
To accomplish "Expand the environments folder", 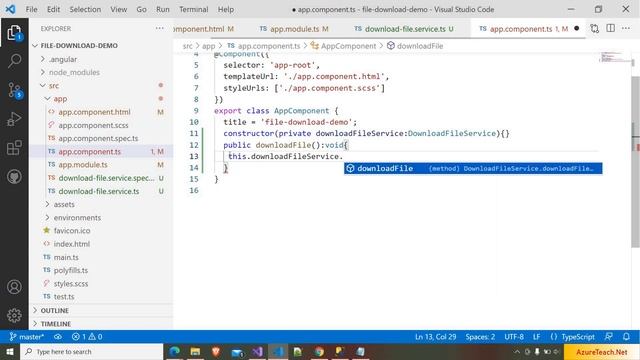I will point(77,218).
